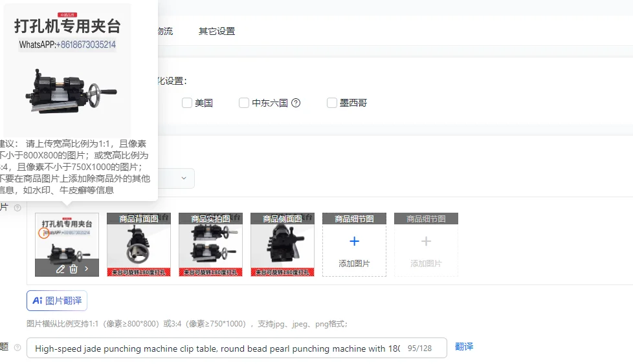Click the enlarged 打孔机专用夹台 preview image
The height and width of the screenshot is (364, 633).
point(67,70)
